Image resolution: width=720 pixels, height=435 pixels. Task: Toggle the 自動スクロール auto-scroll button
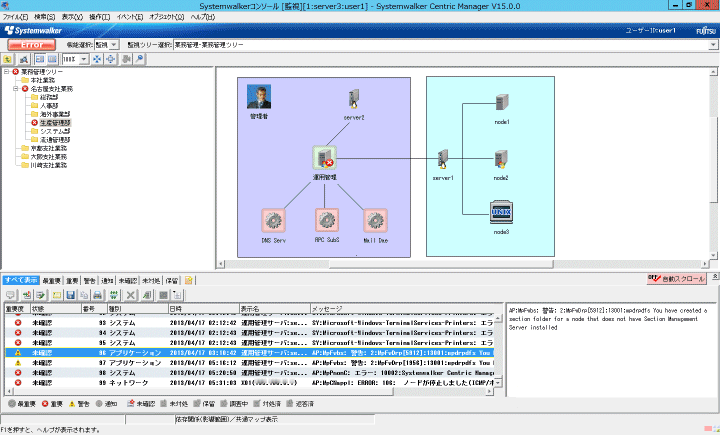[x=676, y=279]
